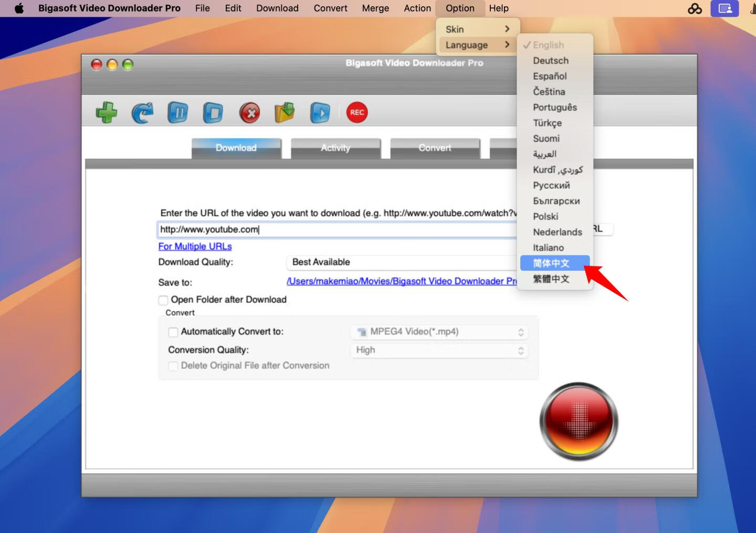Select Español language
Viewport: 756px width, 533px height.
tap(555, 77)
